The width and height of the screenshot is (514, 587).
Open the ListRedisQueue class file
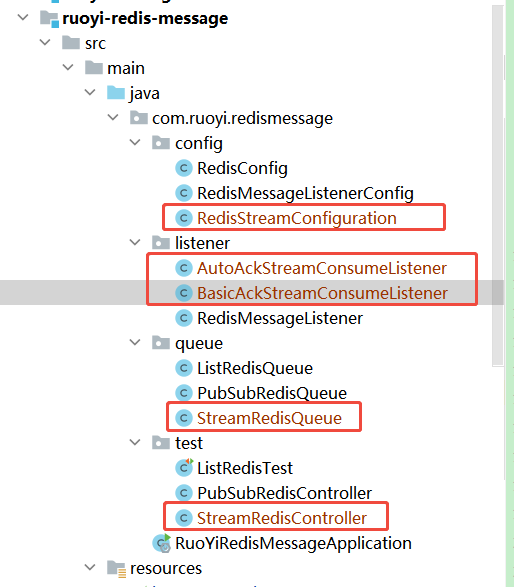[255, 368]
